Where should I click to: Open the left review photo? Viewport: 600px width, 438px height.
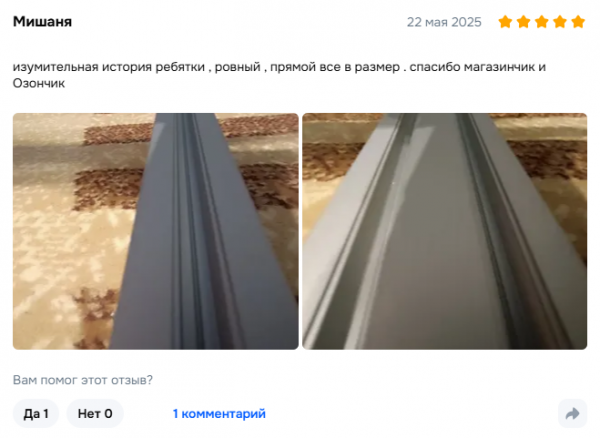(156, 231)
